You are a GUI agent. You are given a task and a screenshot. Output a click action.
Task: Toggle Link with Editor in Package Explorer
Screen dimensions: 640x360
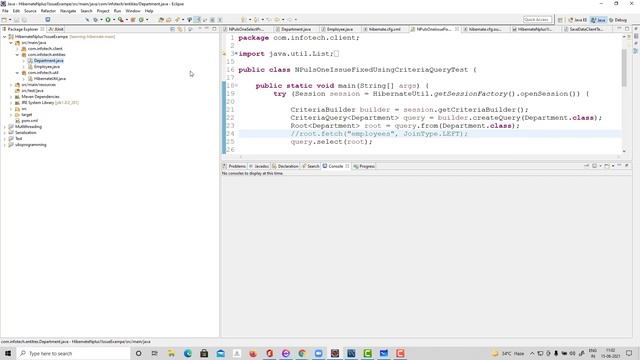coord(180,29)
